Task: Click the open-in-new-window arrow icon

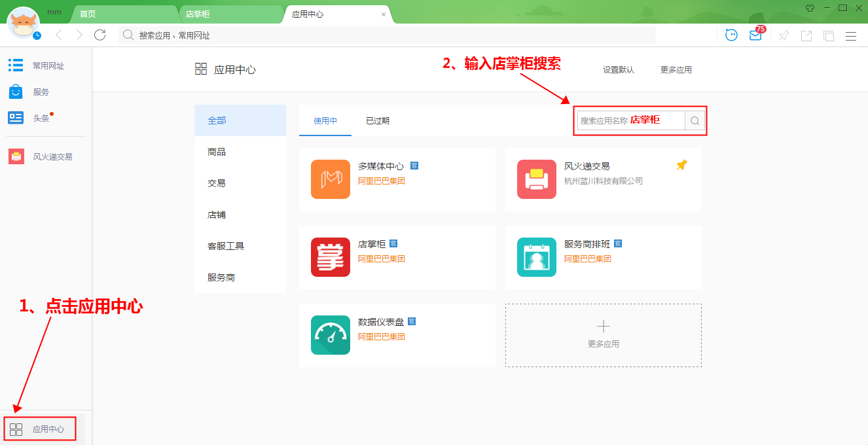Action: 806,36
